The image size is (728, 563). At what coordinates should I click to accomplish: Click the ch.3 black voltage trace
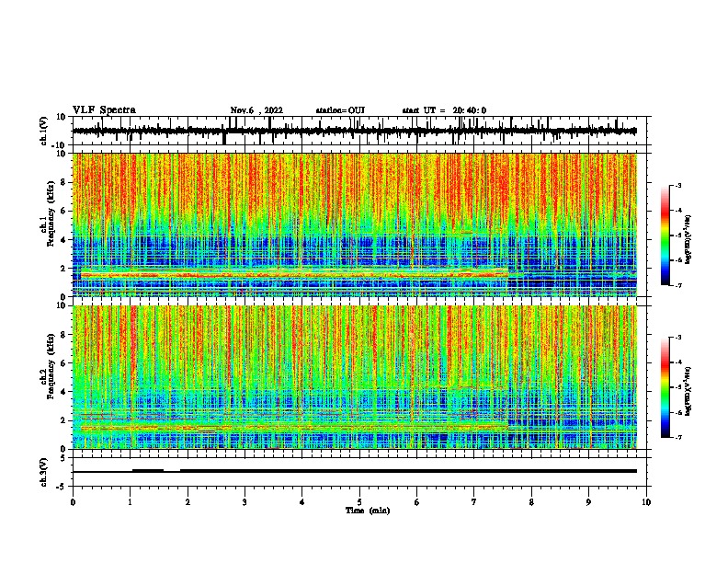355,471
